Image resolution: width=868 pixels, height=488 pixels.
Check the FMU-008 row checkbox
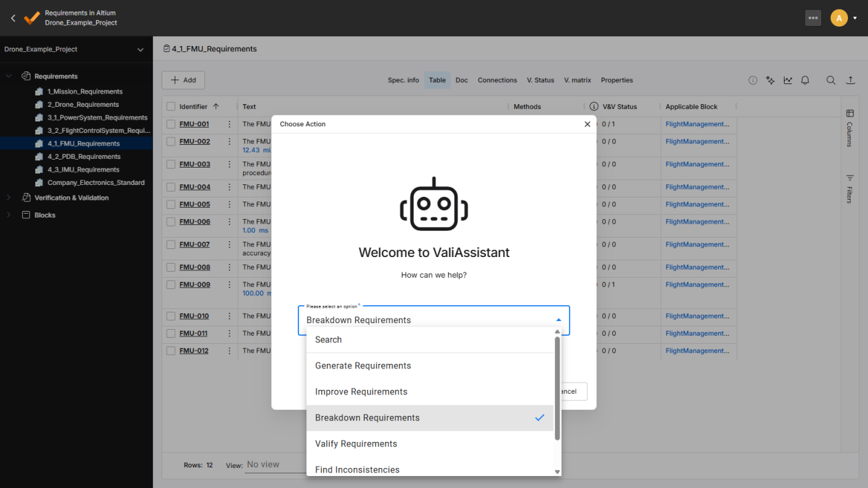(x=171, y=267)
